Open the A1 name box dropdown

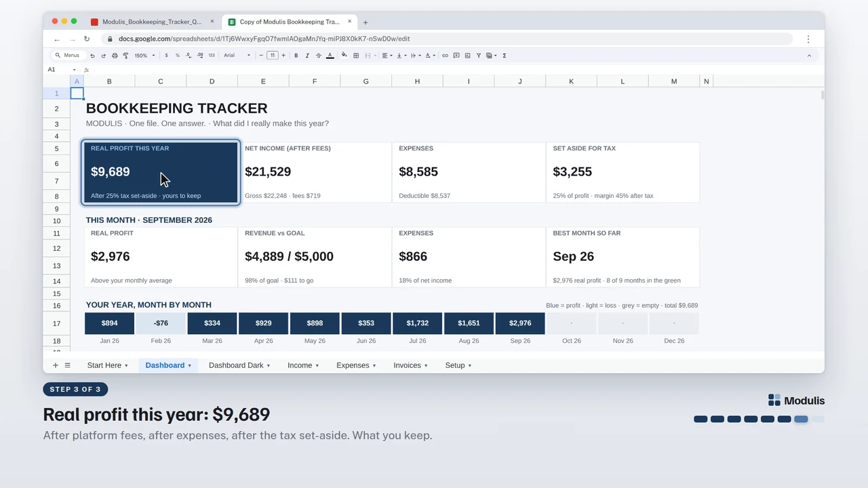(75, 70)
